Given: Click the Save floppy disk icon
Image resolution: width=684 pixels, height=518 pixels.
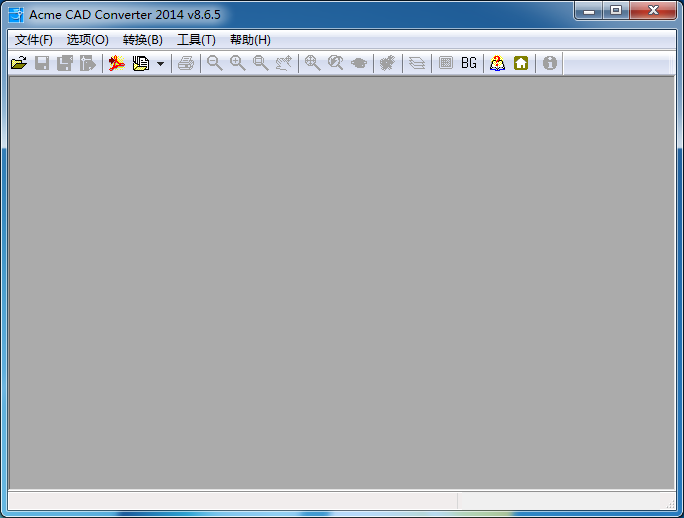Looking at the screenshot, I should [42, 63].
